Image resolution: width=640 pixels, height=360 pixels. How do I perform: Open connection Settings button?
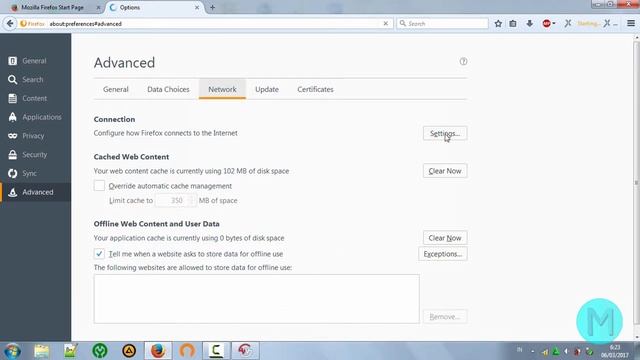[x=445, y=133]
